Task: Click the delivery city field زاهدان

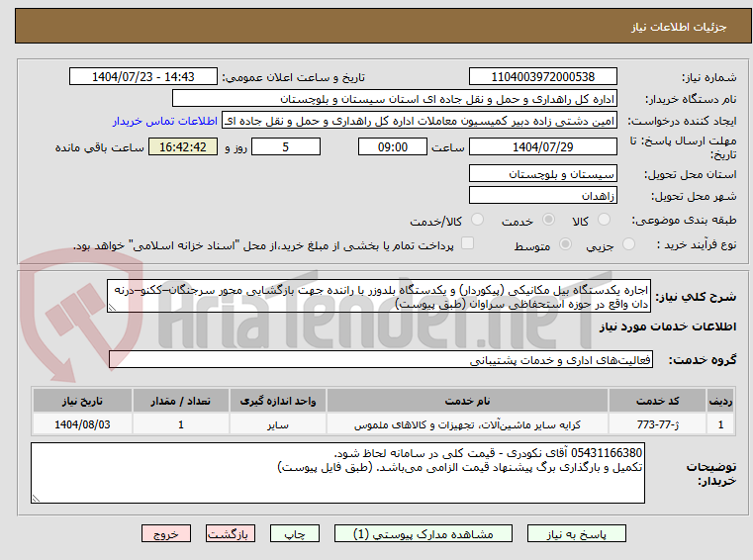Action: [542, 196]
